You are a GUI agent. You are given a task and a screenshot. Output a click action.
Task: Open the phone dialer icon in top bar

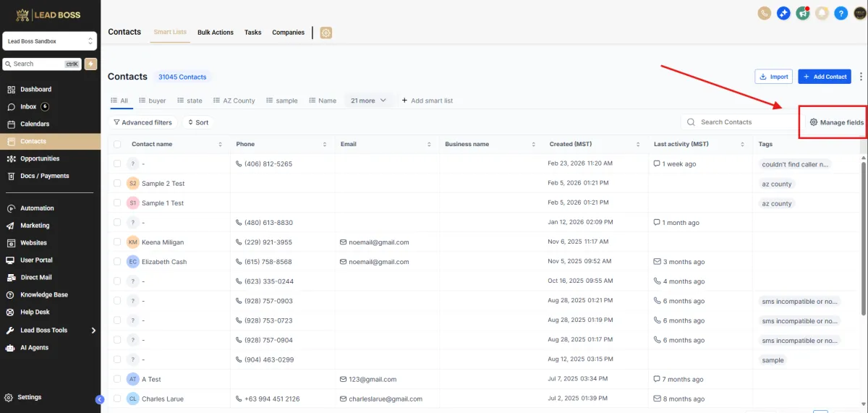tap(765, 13)
